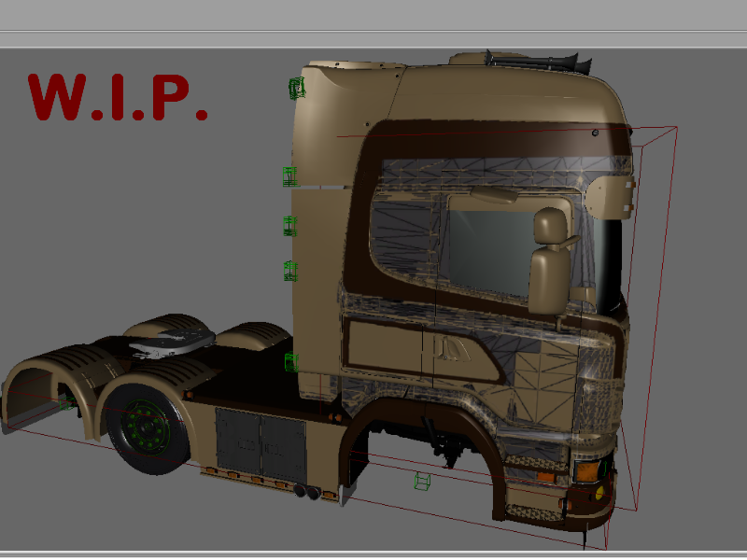Click green locator box beneath the front wheel arch
Screen dimensions: 747x560
click(x=422, y=481)
